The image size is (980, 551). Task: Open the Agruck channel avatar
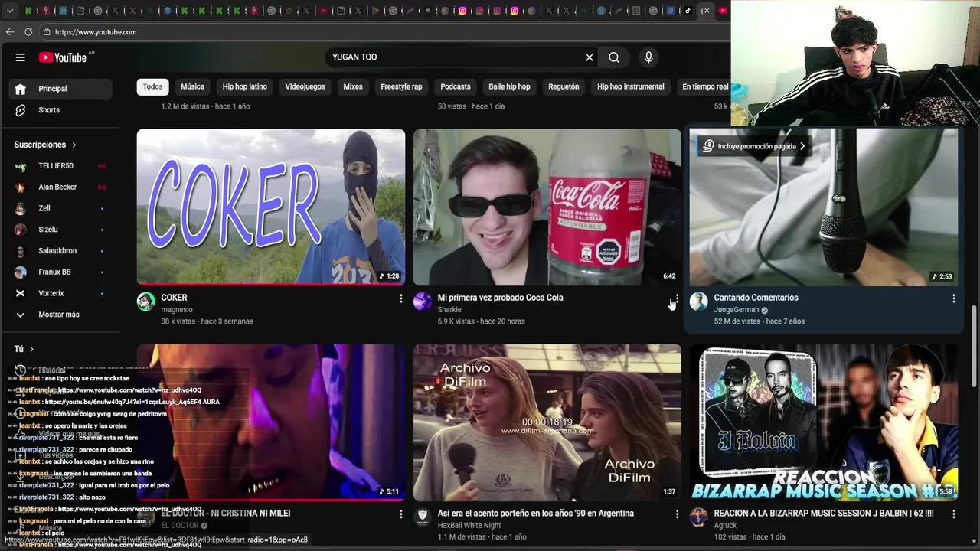tap(698, 517)
